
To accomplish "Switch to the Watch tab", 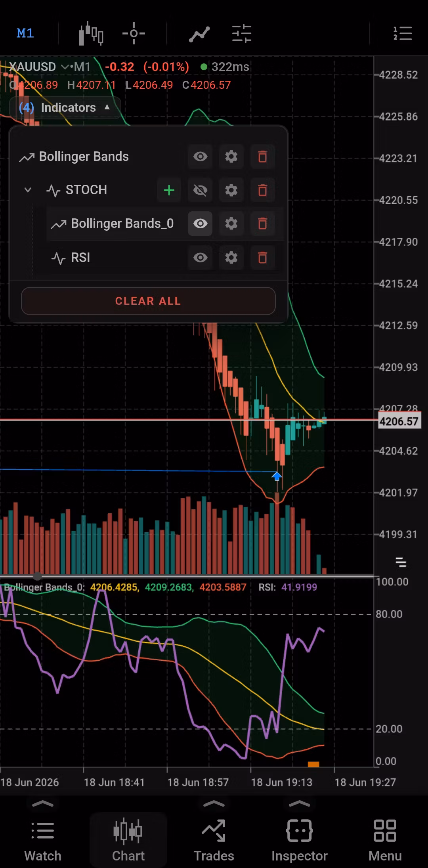I will click(x=43, y=840).
